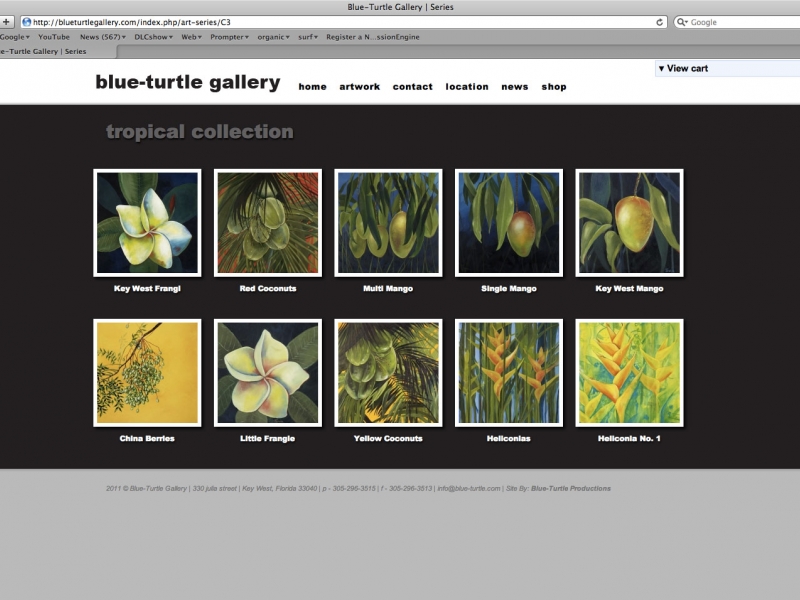The image size is (800, 600).
Task: Open the surf bookmarks folder
Action: click(308, 37)
